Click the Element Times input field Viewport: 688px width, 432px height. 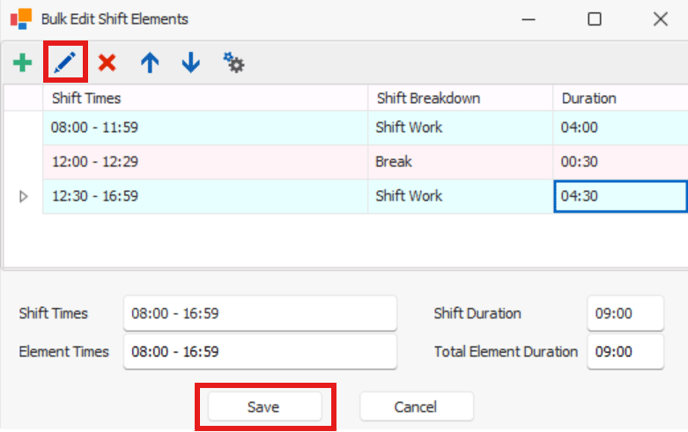pos(260,351)
